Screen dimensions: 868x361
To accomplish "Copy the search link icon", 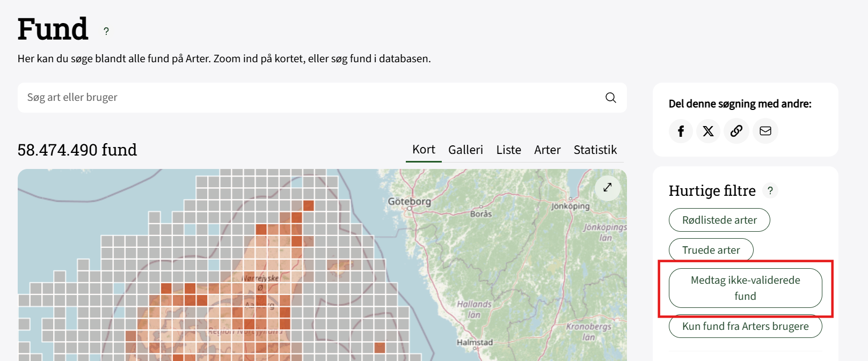I will point(736,131).
